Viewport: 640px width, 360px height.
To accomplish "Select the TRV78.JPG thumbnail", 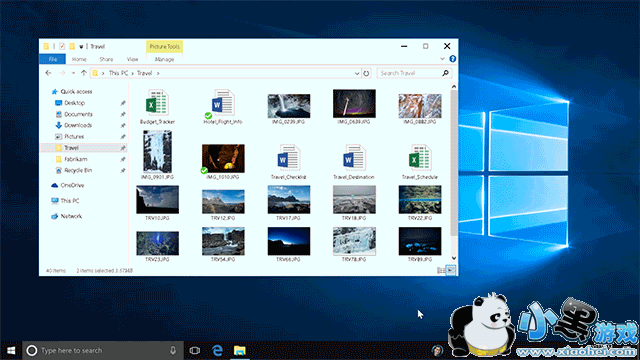I will point(354,241).
